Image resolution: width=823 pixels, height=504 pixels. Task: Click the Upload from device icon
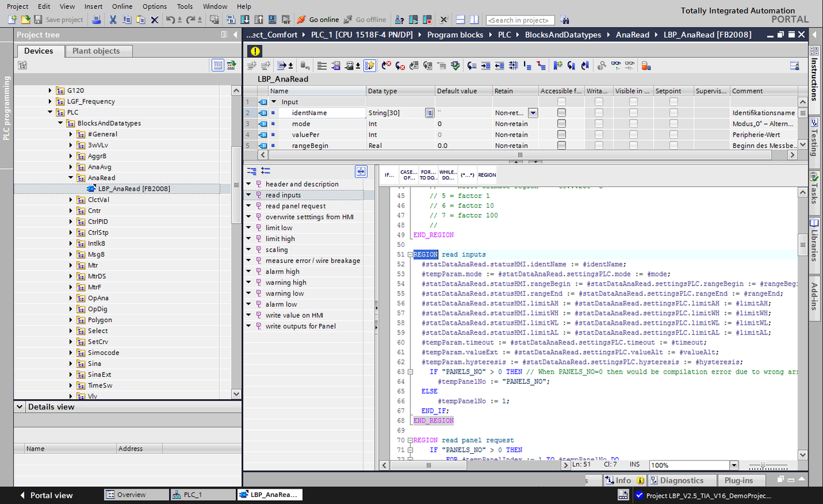point(258,20)
